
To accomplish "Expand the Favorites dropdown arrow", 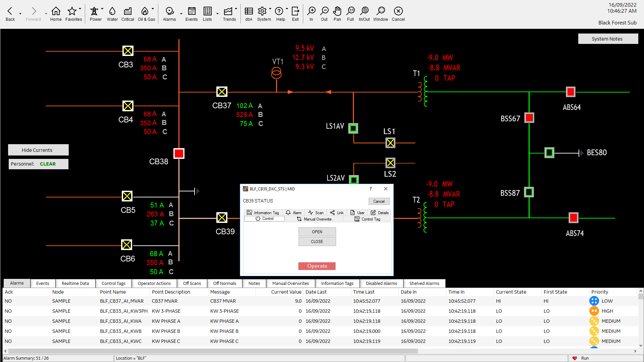I will pos(80,9).
